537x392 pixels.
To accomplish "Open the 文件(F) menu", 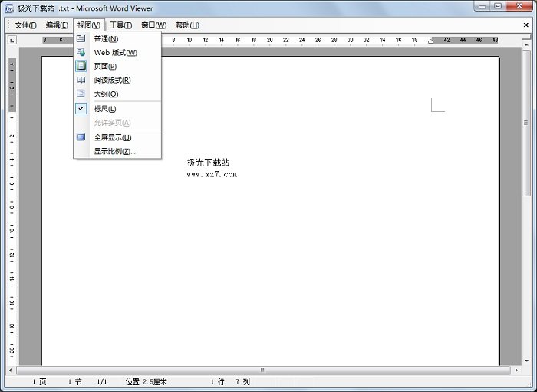I will (25, 25).
